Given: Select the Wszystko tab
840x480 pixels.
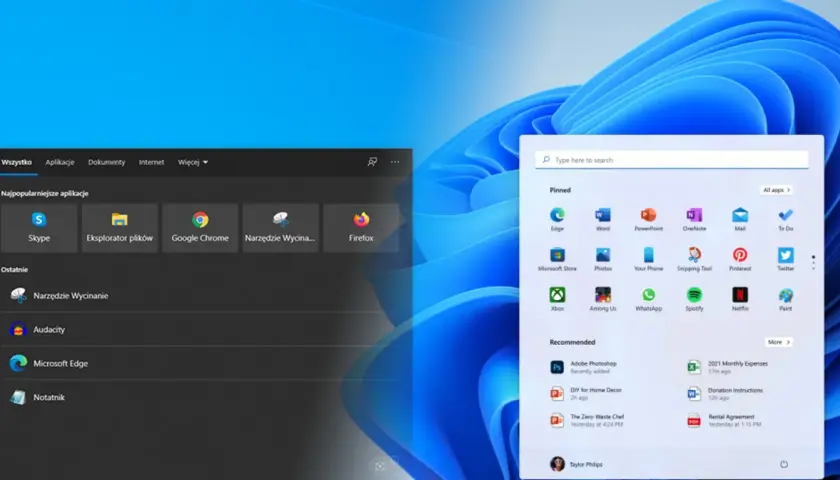Looking at the screenshot, I should [x=17, y=162].
